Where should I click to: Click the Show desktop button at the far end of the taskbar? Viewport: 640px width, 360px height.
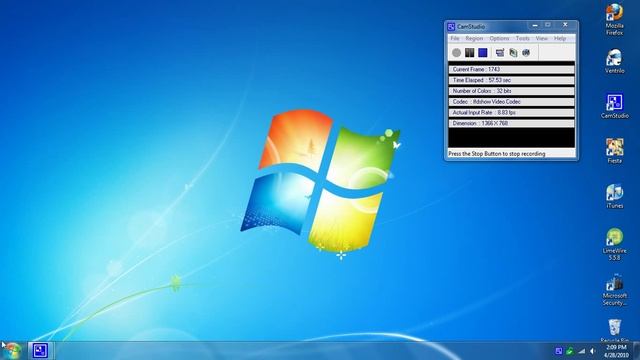click(x=636, y=351)
